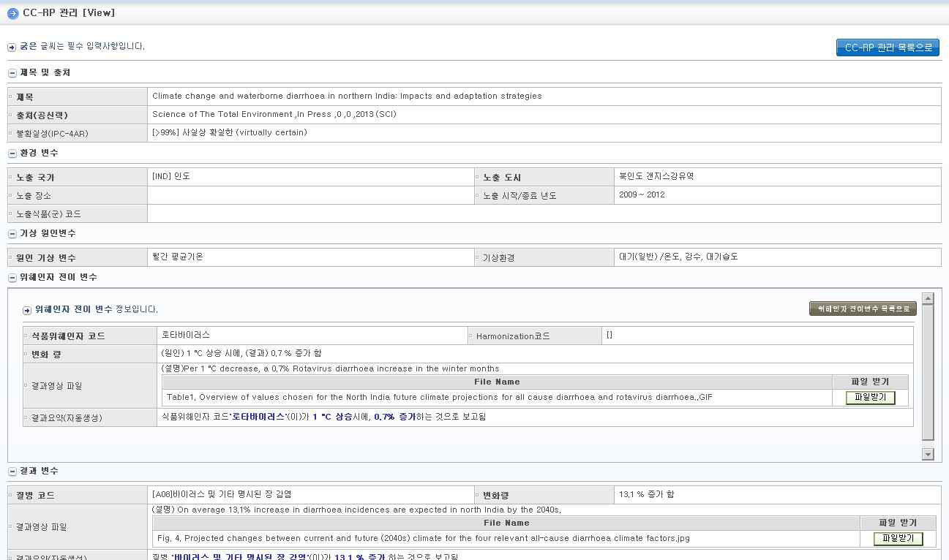
Task: Click the 불확실성(IPC-4AR) field label
Action: tap(52, 134)
